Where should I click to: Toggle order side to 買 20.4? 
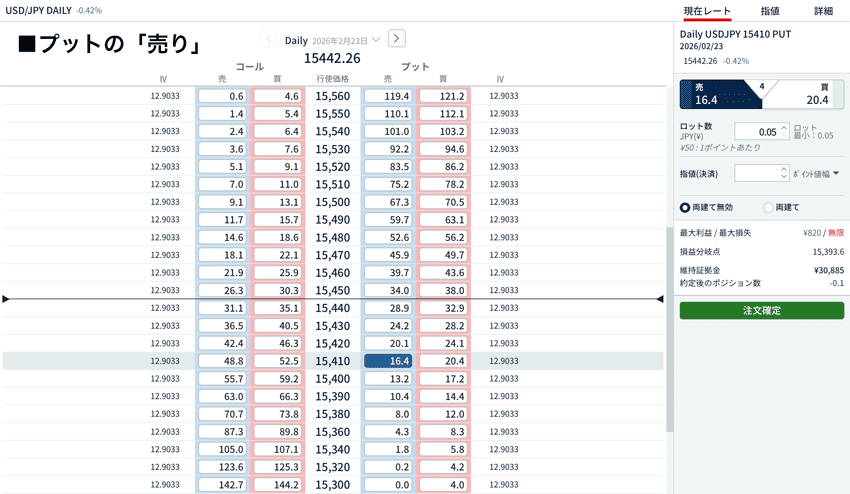pyautogui.click(x=806, y=94)
